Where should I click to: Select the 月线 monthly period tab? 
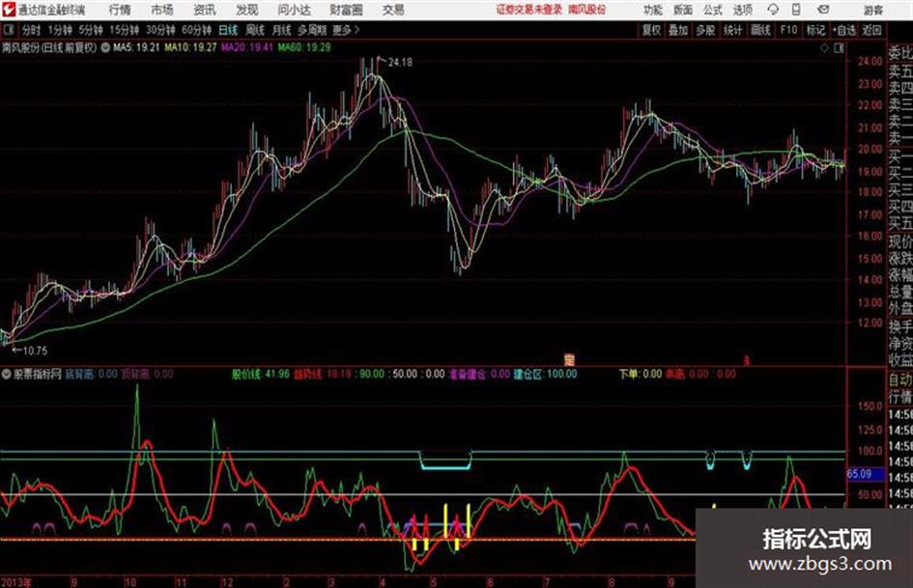[281, 30]
